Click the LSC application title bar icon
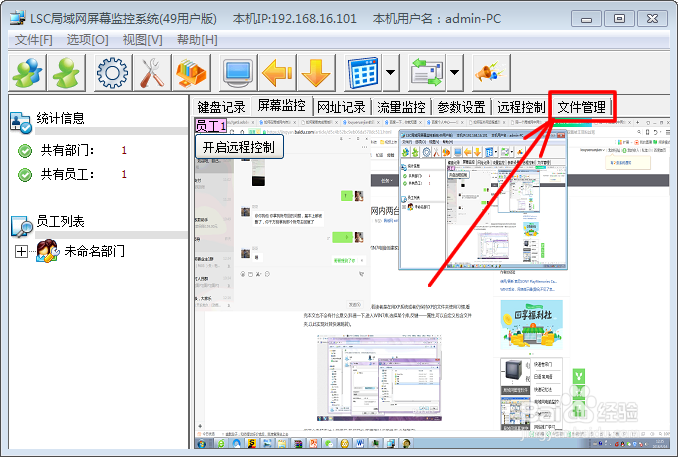Image resolution: width=678 pixels, height=457 pixels. click(18, 18)
